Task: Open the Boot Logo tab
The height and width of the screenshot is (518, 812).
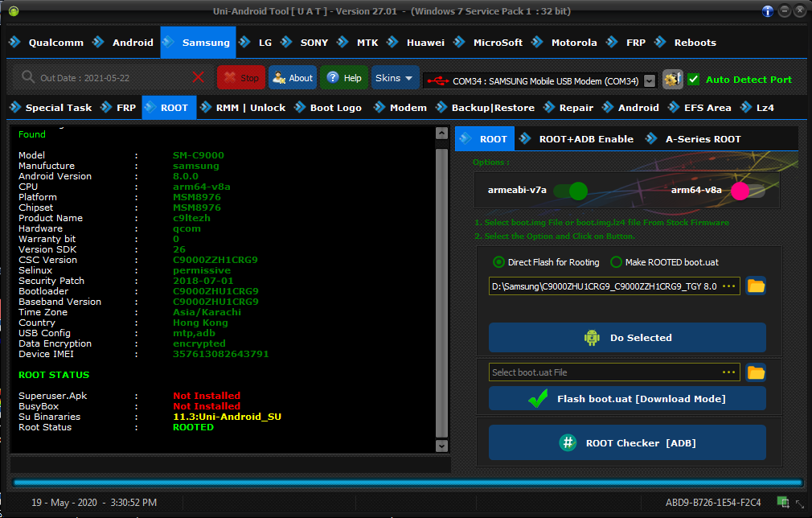Action: coord(328,108)
